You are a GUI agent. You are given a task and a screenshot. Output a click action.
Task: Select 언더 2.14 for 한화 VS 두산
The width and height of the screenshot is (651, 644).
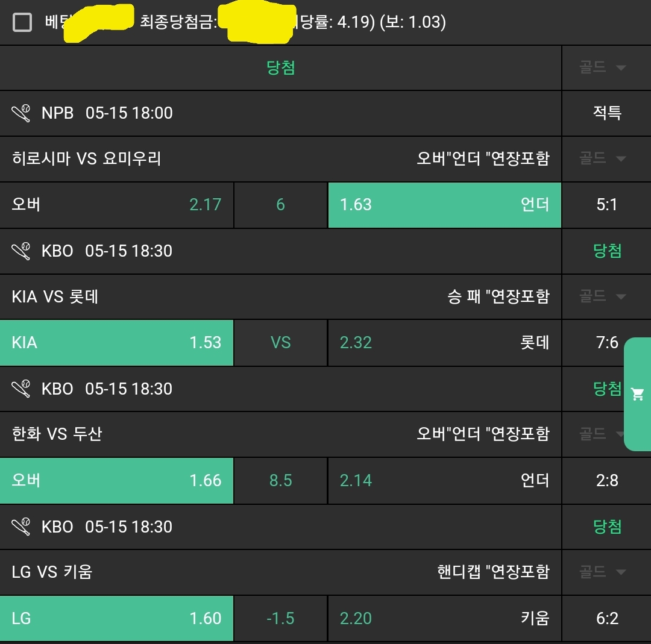click(x=444, y=481)
